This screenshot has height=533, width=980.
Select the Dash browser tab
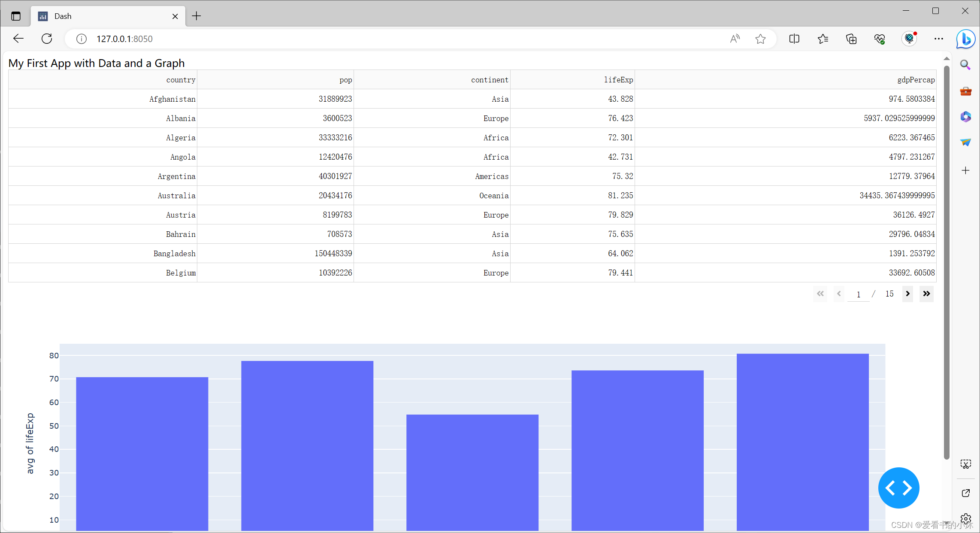(108, 16)
